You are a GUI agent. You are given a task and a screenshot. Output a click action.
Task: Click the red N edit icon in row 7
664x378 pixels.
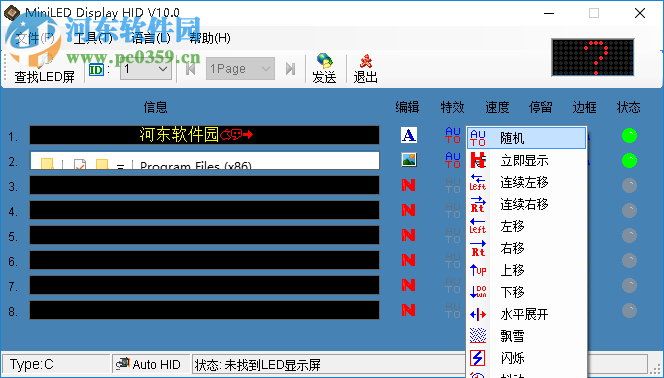coord(408,285)
